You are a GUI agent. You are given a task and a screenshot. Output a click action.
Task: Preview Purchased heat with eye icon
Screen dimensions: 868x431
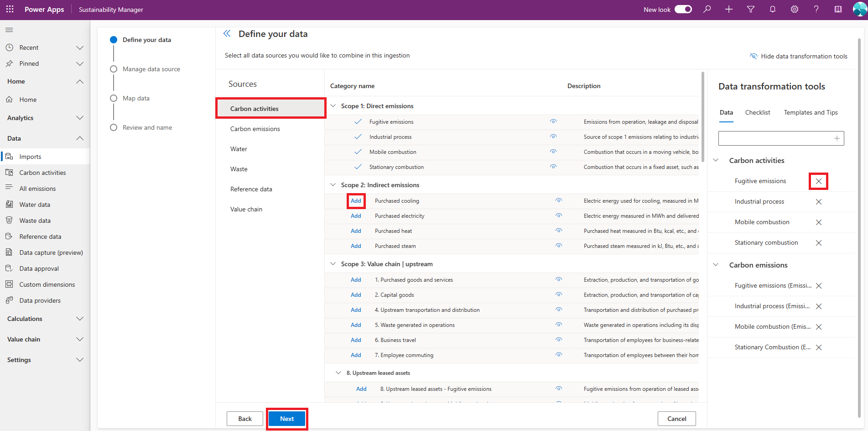click(x=559, y=231)
